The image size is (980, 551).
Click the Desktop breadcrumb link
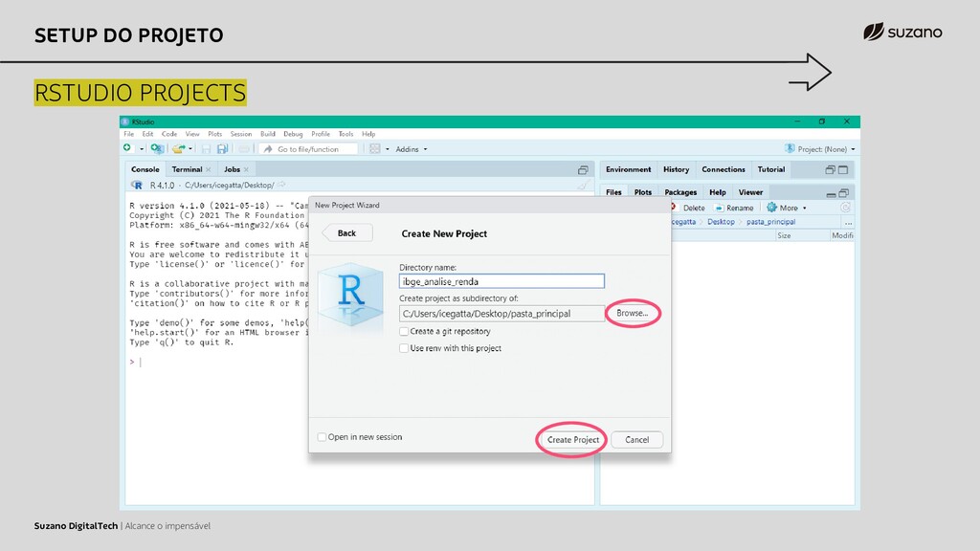pyautogui.click(x=721, y=222)
